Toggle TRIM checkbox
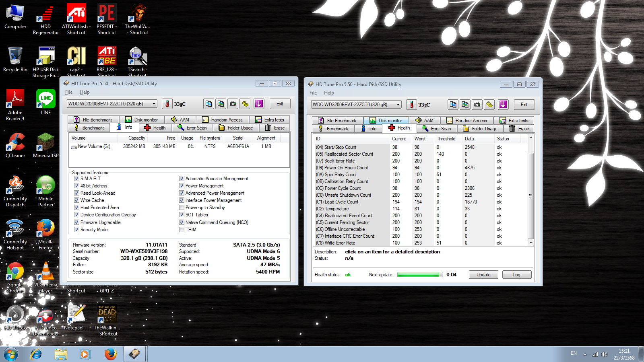644x362 pixels. 182,230
